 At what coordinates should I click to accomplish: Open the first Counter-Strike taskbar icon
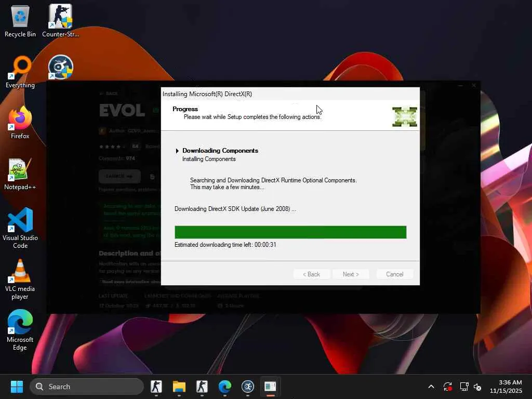(x=156, y=387)
